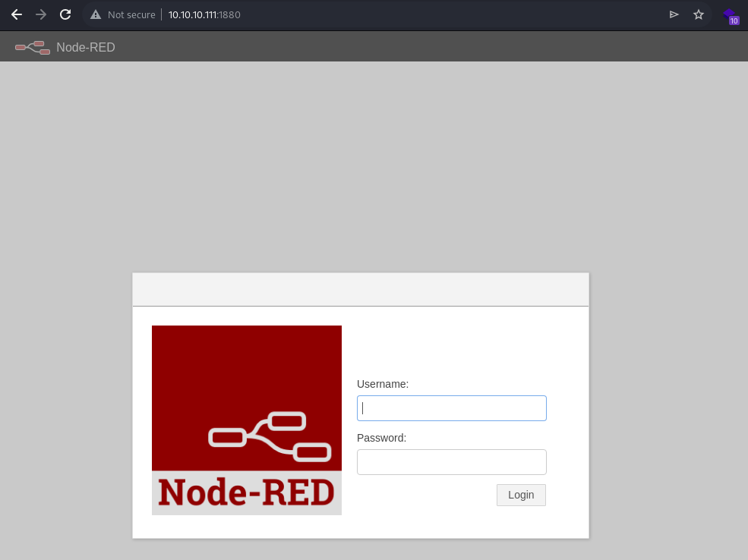Click the browser back arrow
This screenshot has width=748, height=560.
point(17,14)
